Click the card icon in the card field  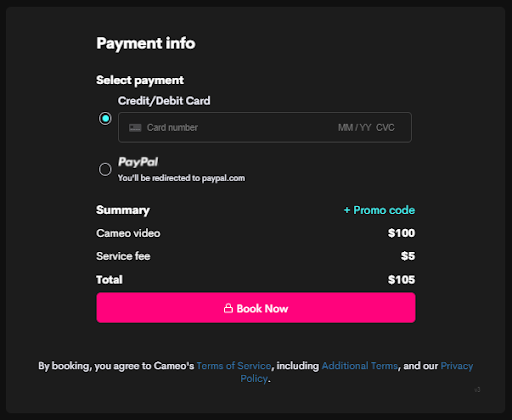click(135, 128)
